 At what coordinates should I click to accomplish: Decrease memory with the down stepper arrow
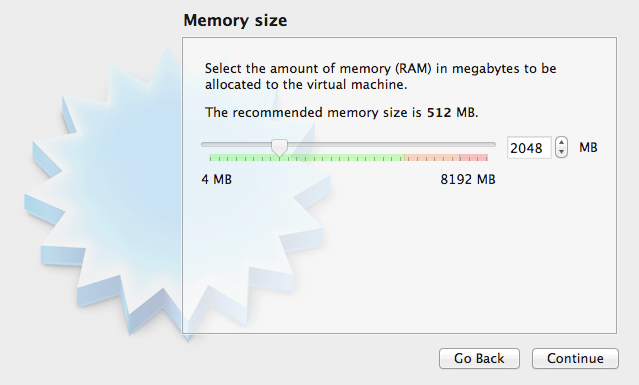562,152
